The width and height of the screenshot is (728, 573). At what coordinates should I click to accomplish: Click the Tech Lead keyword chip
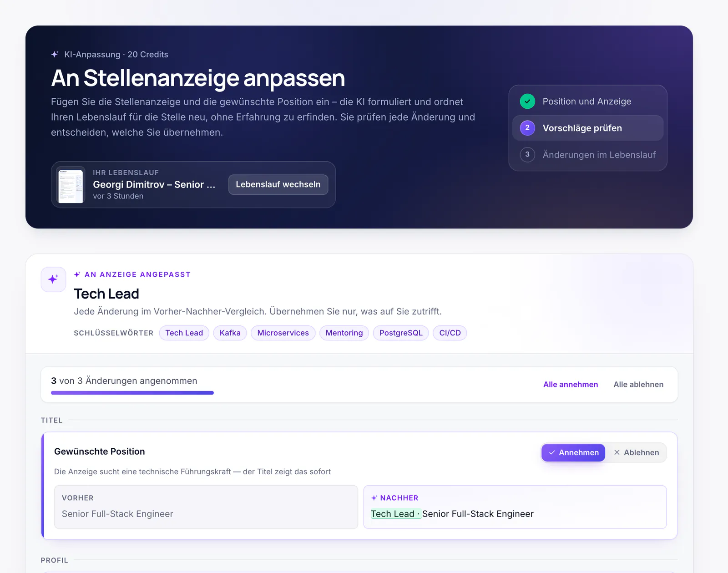coord(184,333)
